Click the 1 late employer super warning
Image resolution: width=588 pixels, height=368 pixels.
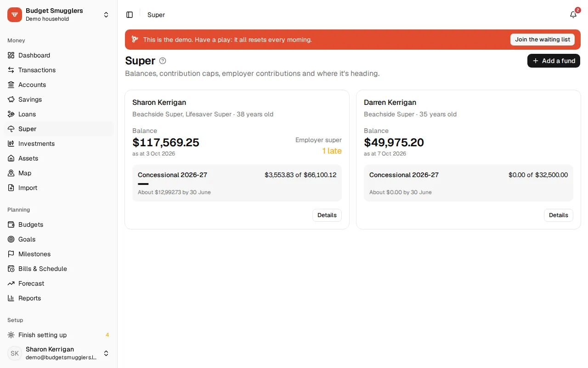332,151
